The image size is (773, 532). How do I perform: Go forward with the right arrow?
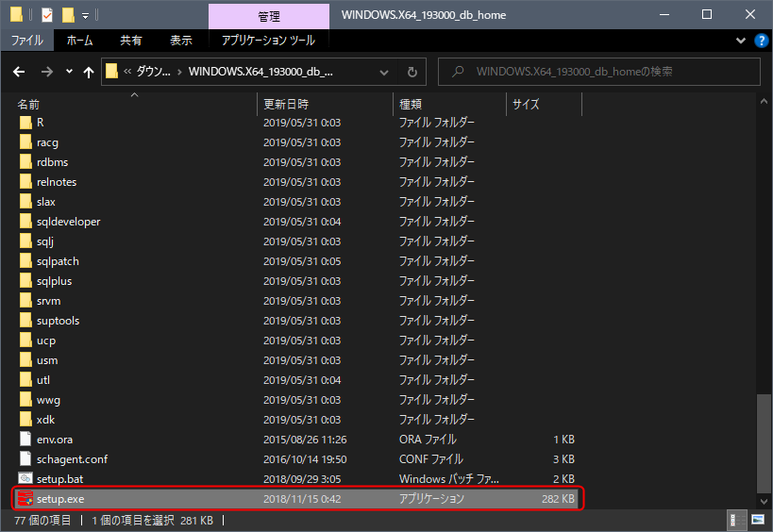click(47, 72)
